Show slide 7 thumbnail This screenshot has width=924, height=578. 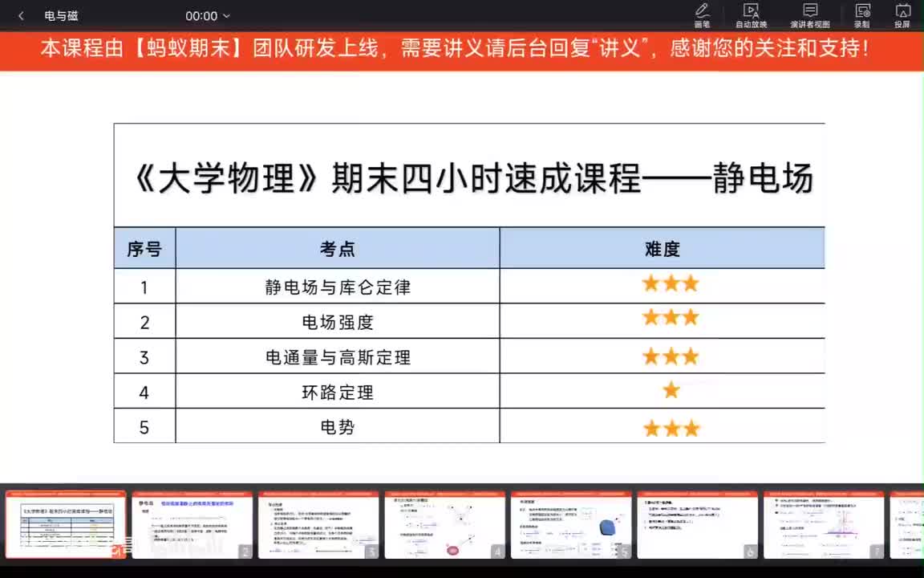(x=824, y=524)
